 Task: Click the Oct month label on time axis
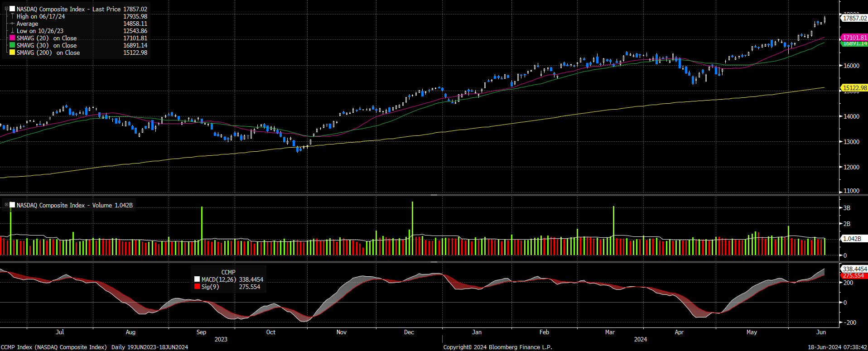[271, 332]
